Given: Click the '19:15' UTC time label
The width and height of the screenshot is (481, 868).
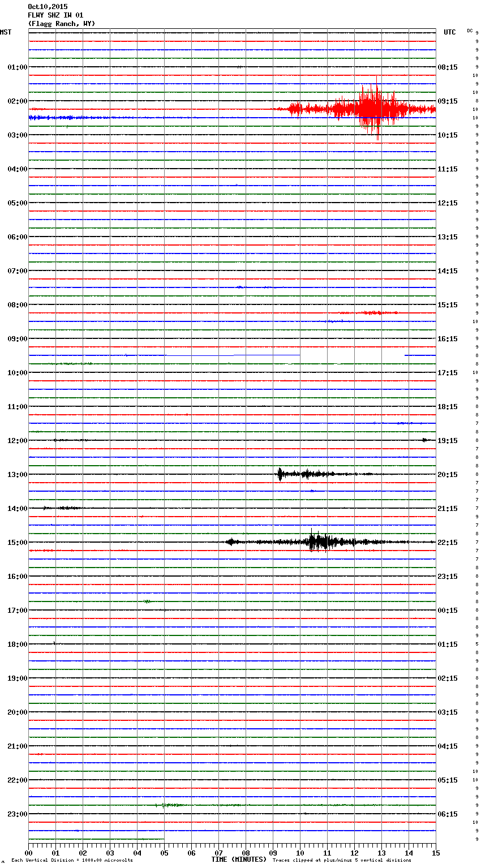Looking at the screenshot, I should pos(448,440).
